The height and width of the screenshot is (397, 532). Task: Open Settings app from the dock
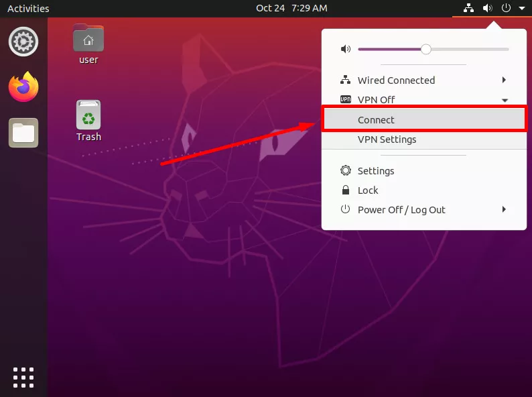(23, 42)
